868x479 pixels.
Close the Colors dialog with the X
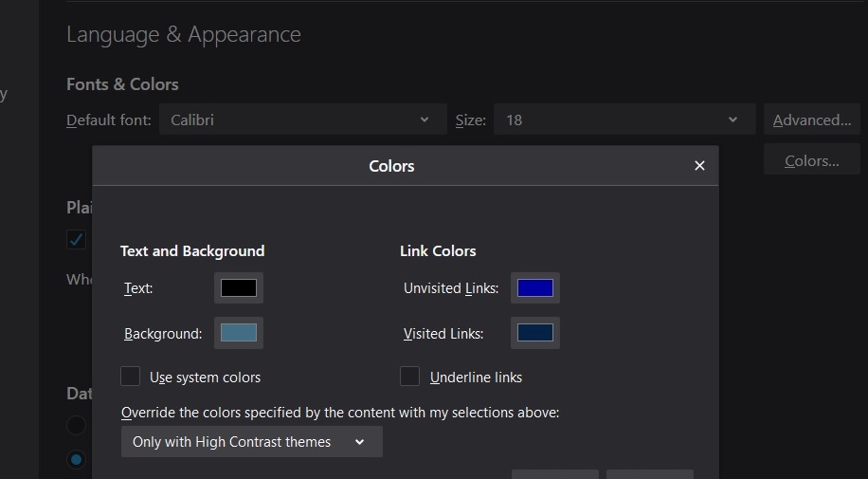pos(699,166)
